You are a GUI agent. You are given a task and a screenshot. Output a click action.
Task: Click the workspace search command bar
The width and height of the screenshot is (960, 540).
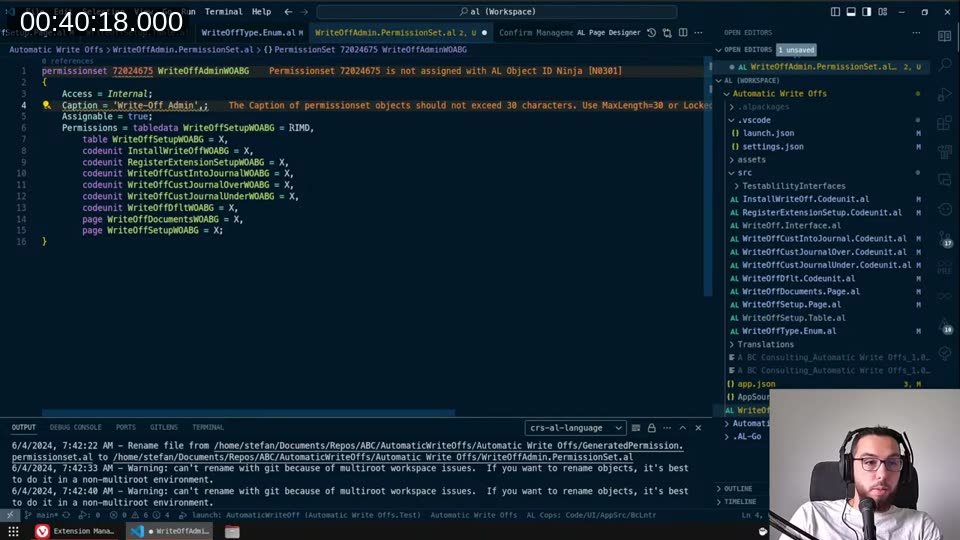tap(497, 12)
